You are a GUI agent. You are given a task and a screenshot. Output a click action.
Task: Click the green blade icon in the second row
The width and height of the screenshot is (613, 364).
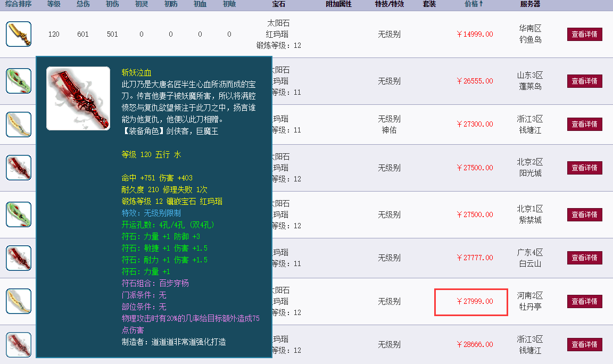18,81
